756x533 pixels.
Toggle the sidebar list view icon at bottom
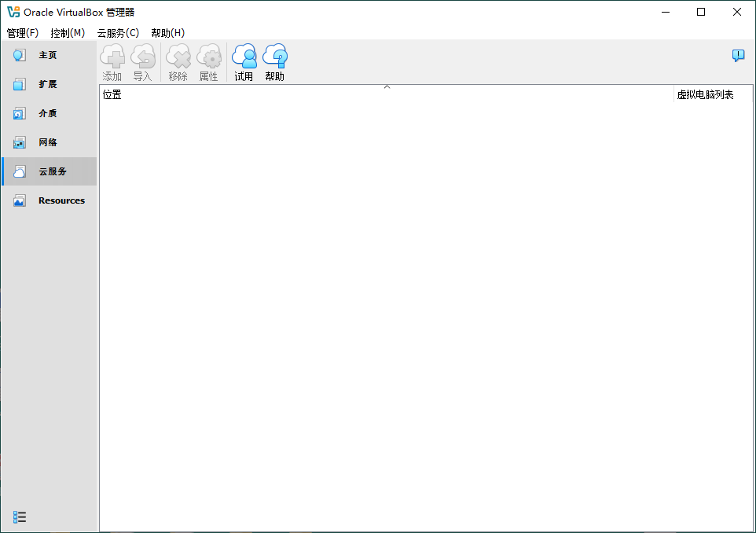20,516
